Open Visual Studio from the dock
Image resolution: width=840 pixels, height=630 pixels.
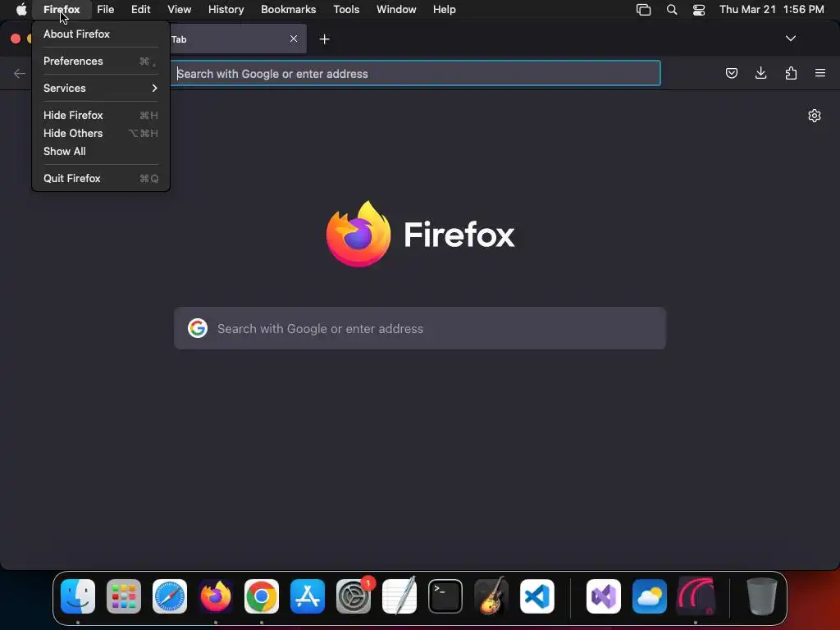(604, 596)
